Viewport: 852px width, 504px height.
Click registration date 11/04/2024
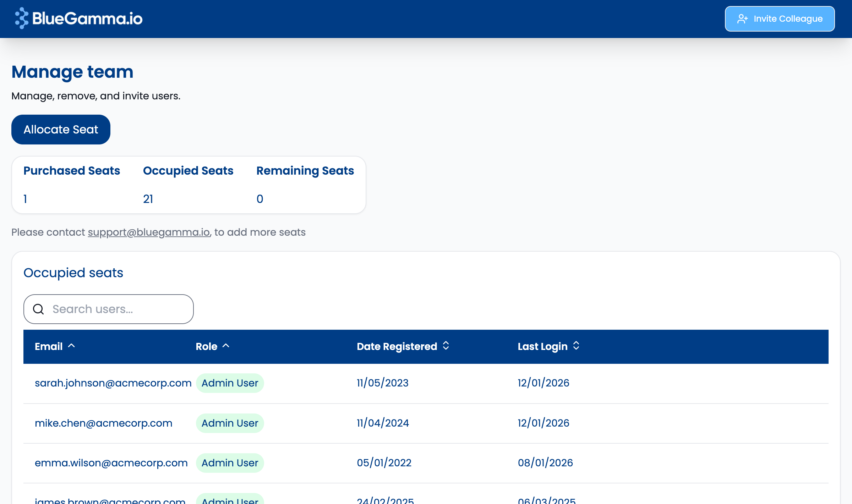pos(383,423)
